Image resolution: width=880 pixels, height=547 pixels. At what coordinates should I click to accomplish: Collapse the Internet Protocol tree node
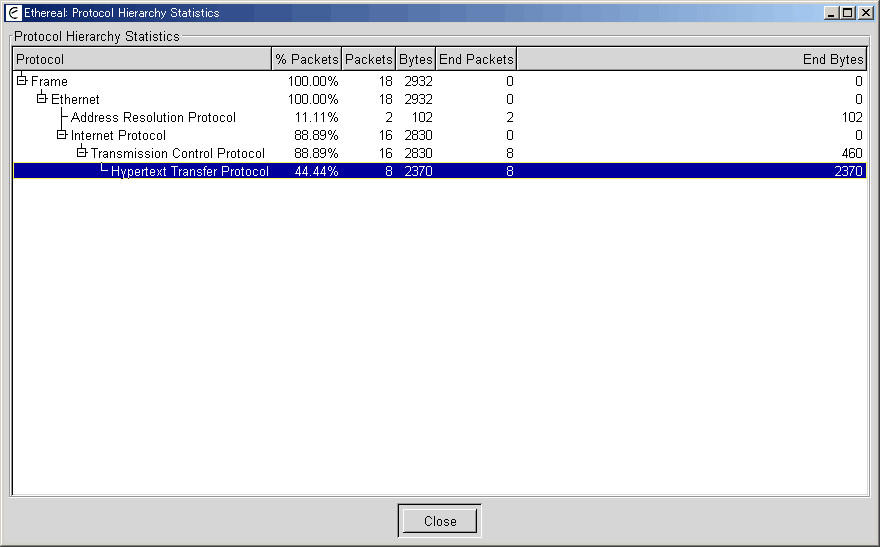point(62,135)
